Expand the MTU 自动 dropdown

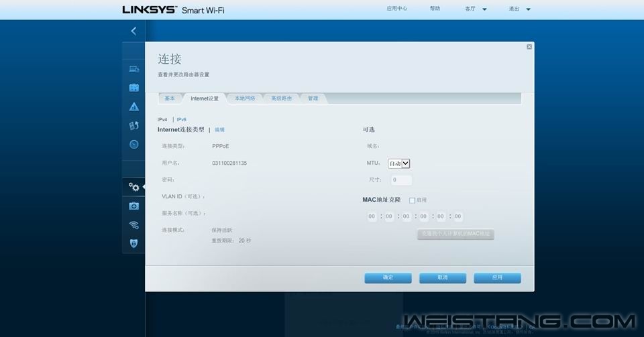tap(399, 163)
